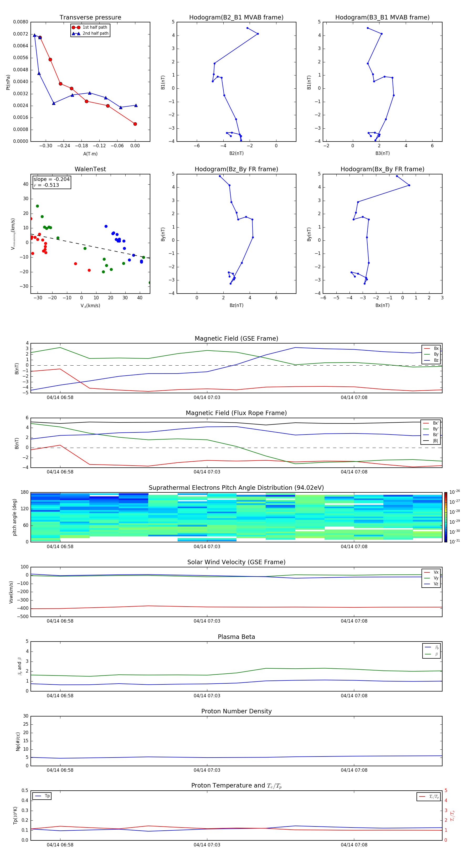The height and width of the screenshot is (868, 473).
Task: Click 'B3(nT)' x-axis label
Action: click(x=382, y=153)
